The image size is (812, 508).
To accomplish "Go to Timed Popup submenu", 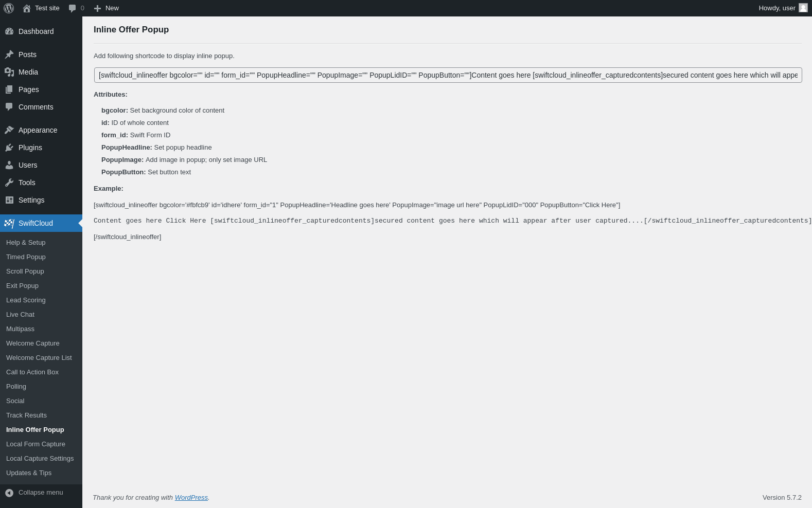I will [26, 257].
